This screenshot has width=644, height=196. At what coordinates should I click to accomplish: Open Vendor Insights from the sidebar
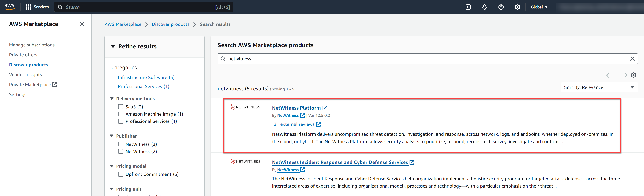coord(25,75)
